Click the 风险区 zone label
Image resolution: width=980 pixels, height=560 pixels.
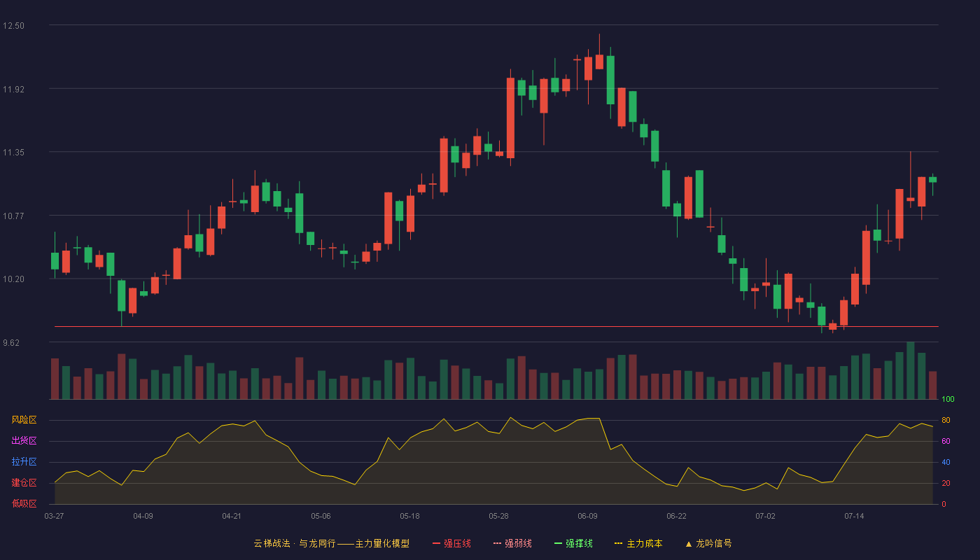24,420
